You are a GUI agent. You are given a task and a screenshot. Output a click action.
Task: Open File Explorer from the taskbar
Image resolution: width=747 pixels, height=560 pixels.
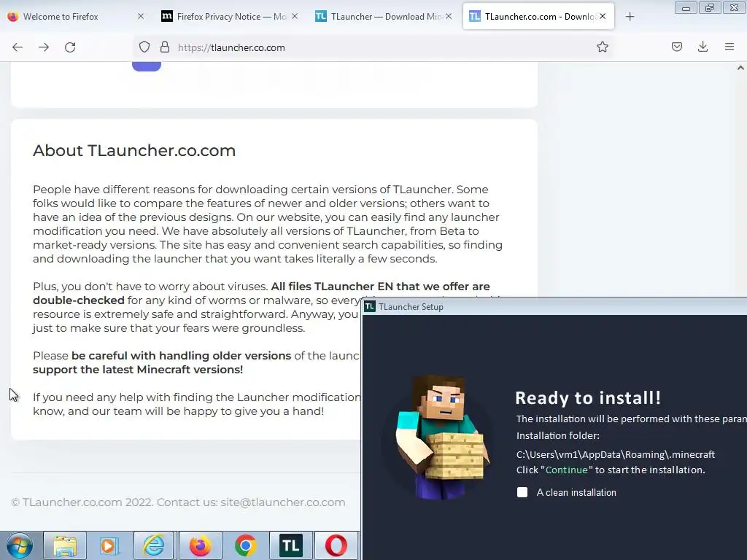(x=65, y=545)
